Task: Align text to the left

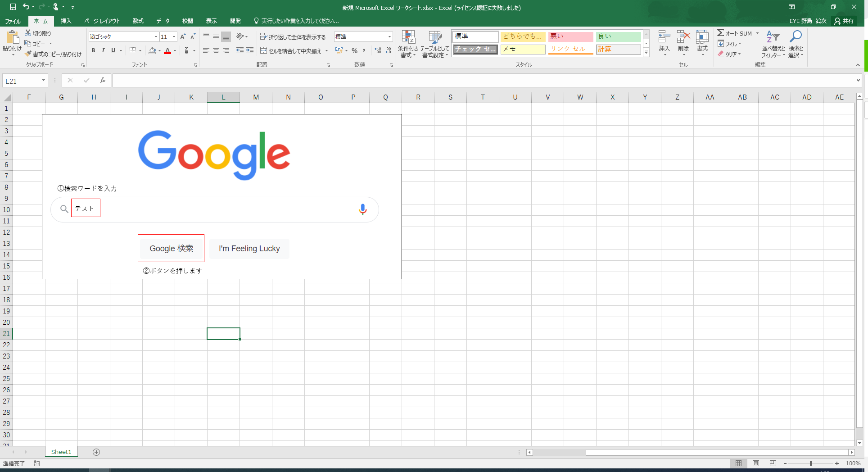Action: (x=206, y=50)
